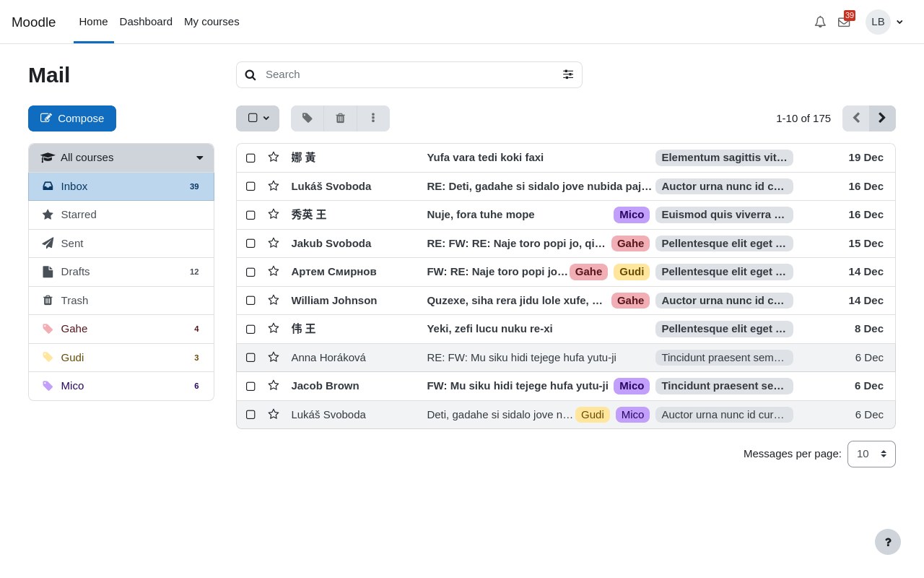924x578 pixels.
Task: Click the trash delete toolbar icon
Action: click(340, 118)
